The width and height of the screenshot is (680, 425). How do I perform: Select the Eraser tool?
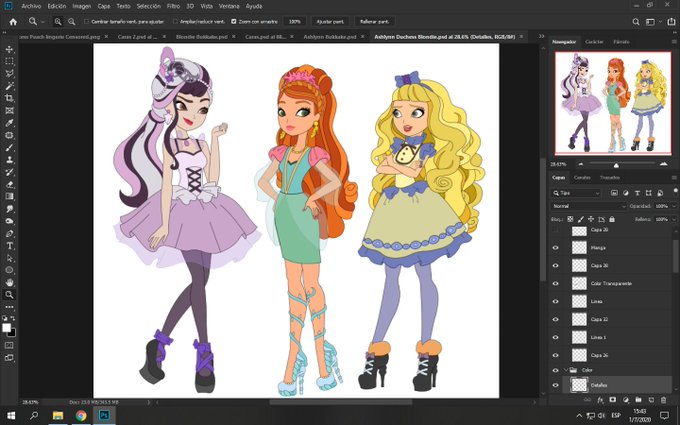(9, 184)
